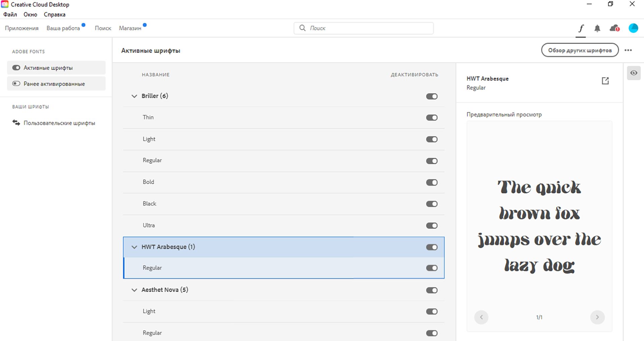
Task: Go to previous preview sample arrow
Action: pos(481,317)
